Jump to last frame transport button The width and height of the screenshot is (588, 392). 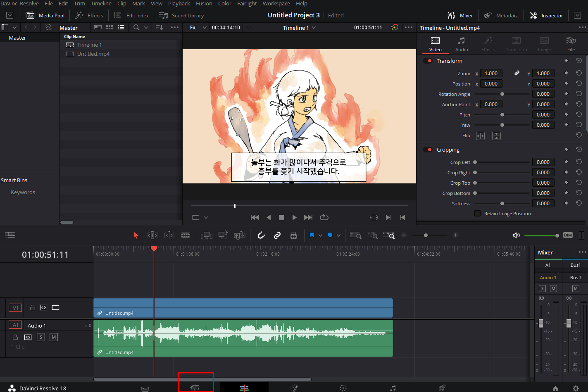coord(308,217)
